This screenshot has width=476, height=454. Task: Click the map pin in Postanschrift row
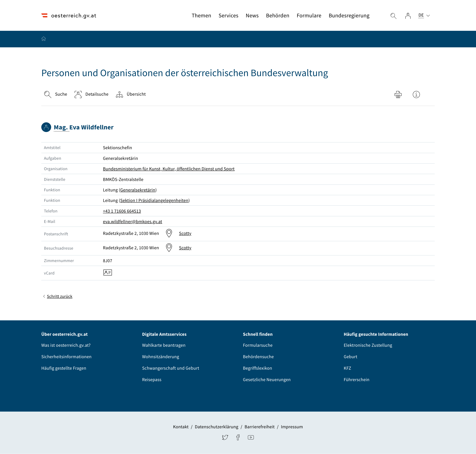(169, 233)
